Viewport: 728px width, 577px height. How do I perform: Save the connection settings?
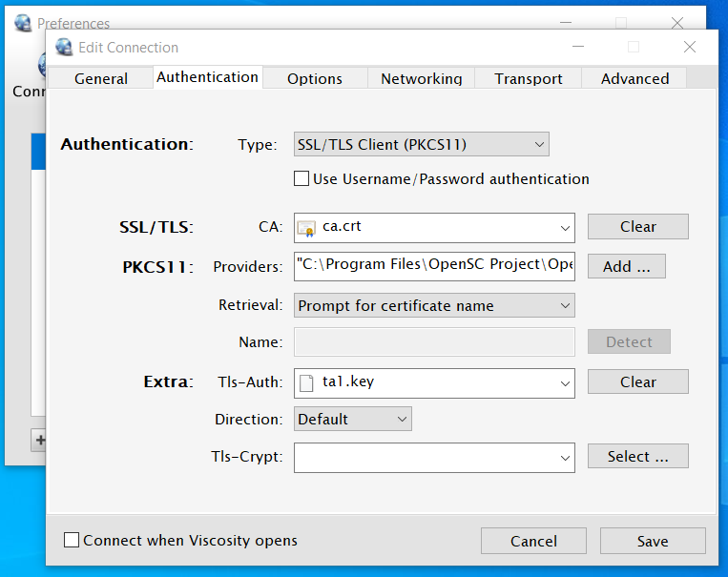coord(653,541)
